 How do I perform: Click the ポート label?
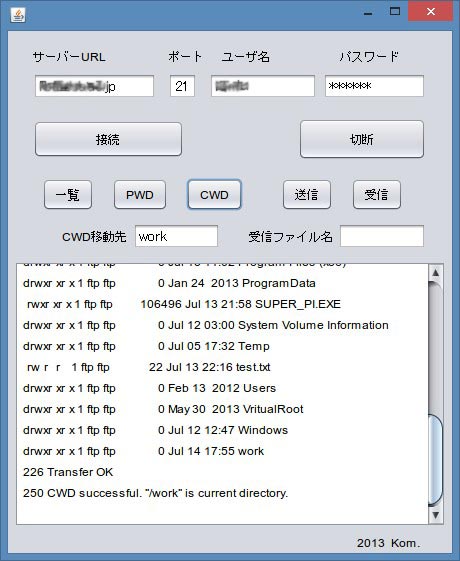(185, 57)
